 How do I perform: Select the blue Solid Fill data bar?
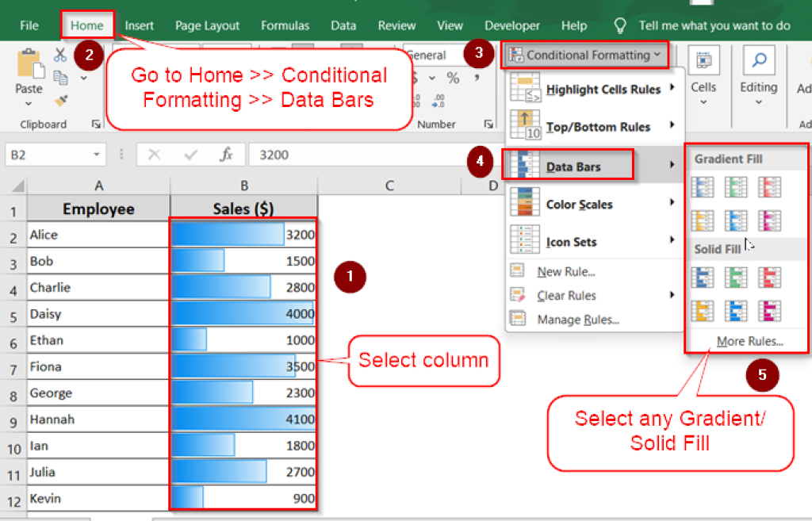pos(702,277)
